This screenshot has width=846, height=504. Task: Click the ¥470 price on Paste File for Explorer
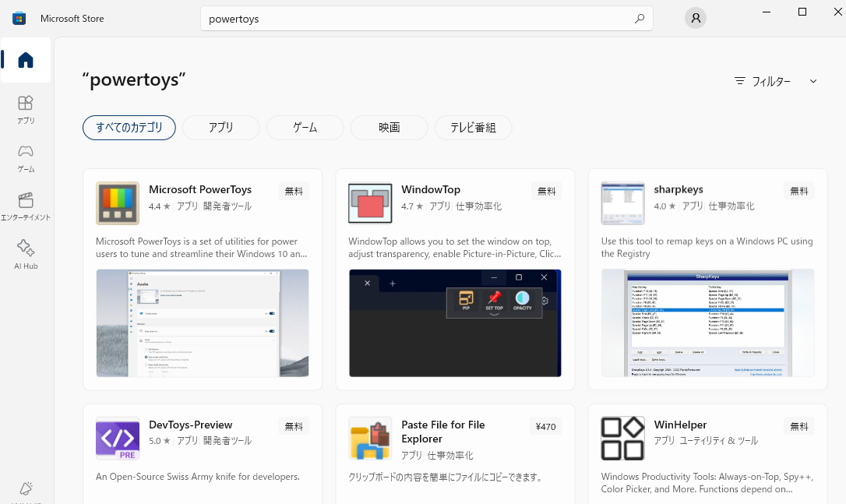(x=545, y=426)
